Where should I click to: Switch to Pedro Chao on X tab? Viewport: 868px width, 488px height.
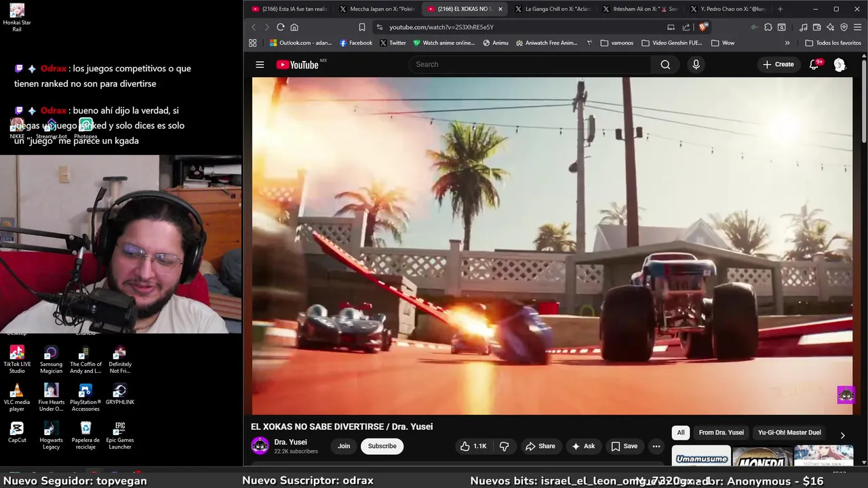[x=727, y=9]
